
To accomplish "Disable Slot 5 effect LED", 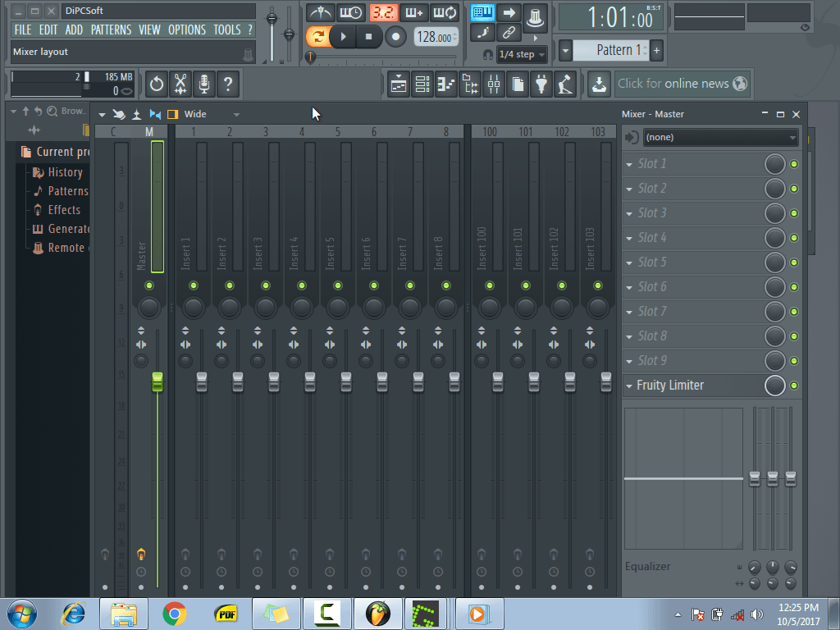I will click(794, 262).
